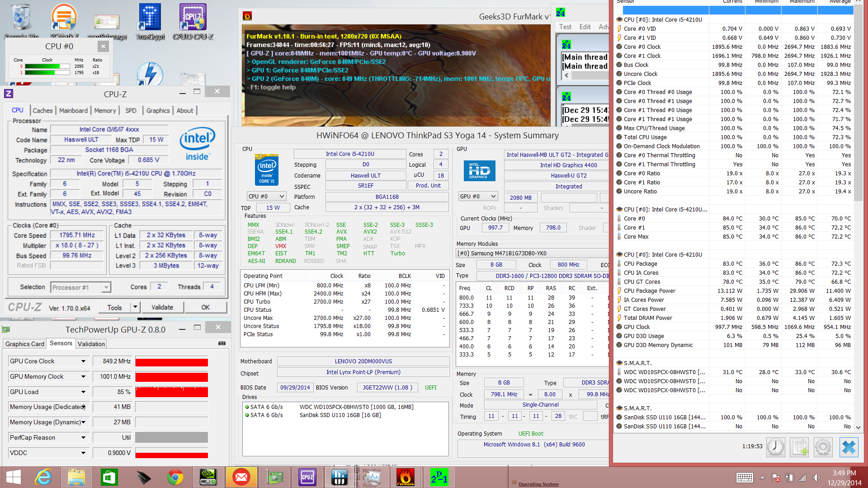The image size is (868, 488).
Task: Open the network signal tray icon
Action: click(803, 478)
